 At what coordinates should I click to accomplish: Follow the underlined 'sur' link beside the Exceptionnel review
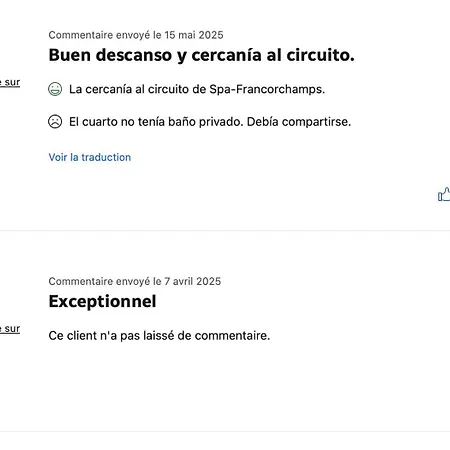(10, 329)
